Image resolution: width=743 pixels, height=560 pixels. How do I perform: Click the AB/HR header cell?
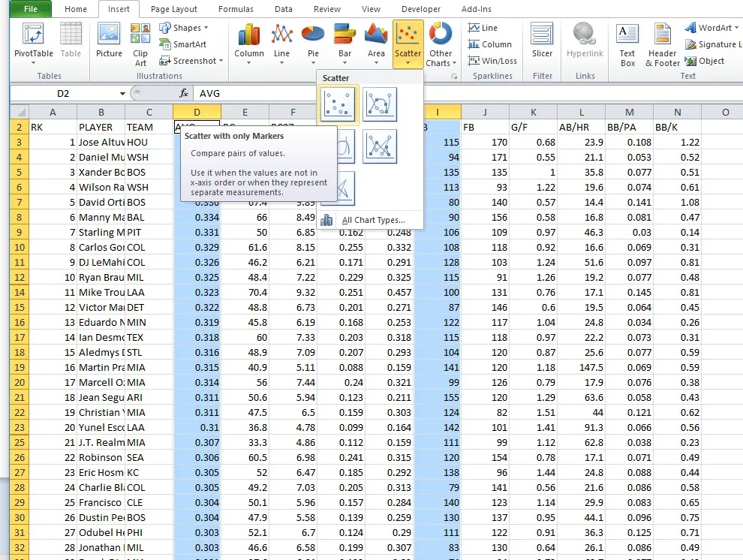pos(581,127)
